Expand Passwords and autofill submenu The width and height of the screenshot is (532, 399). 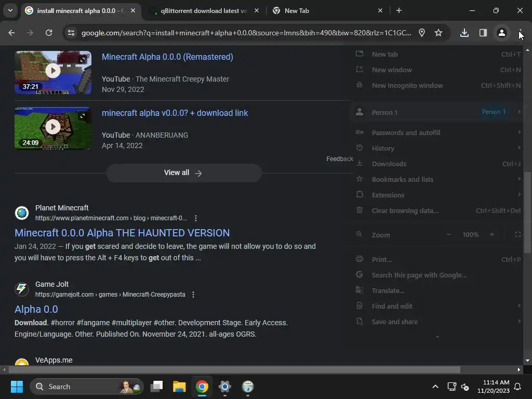pos(437,132)
